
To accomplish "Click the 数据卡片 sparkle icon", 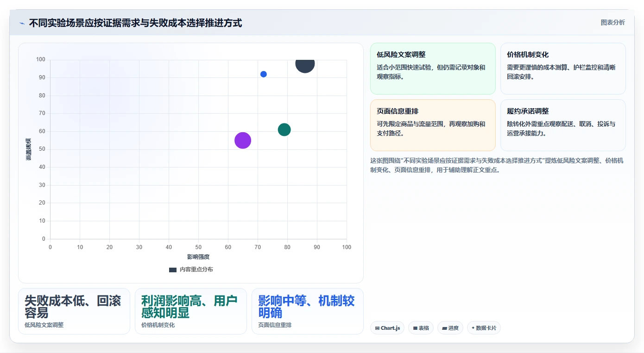I will tap(473, 328).
